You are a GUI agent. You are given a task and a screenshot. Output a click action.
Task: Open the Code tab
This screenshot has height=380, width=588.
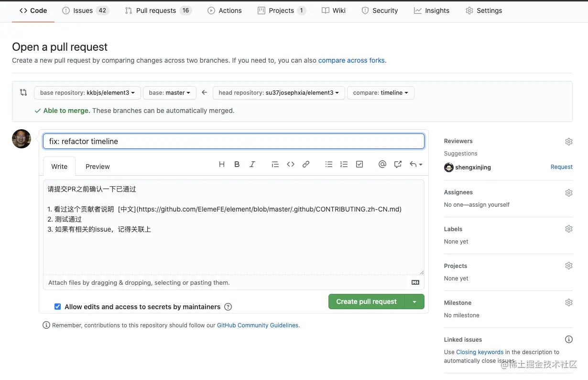point(33,11)
